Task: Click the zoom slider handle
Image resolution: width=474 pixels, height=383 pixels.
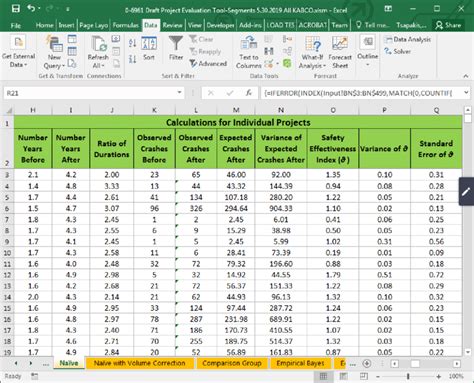Action: click(408, 377)
